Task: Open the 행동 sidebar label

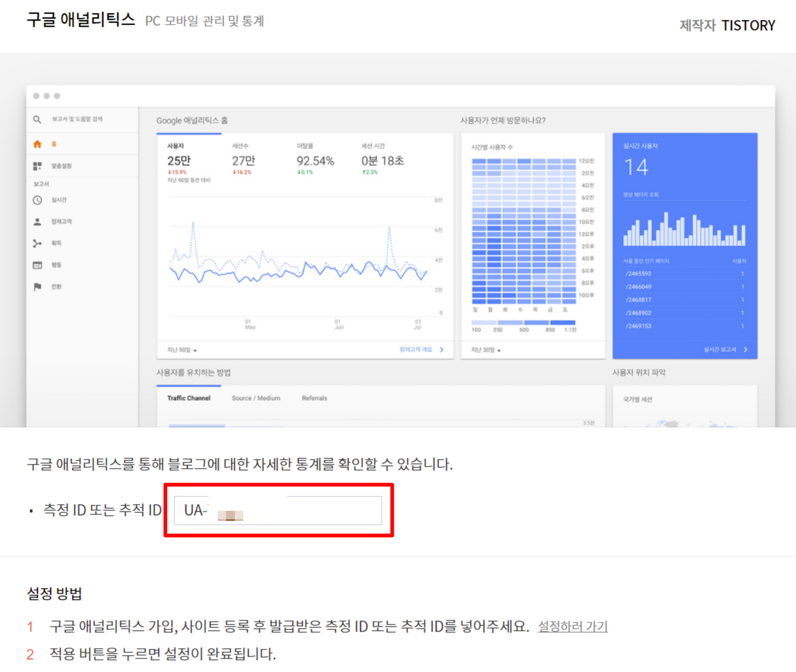Action: pyautogui.click(x=57, y=265)
